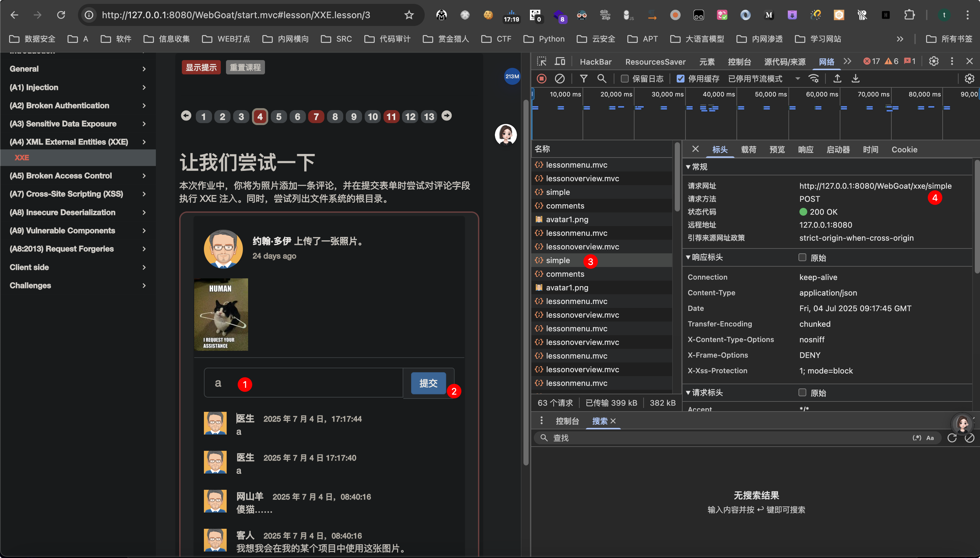
Task: Go to next lesson page arrow
Action: tap(446, 116)
